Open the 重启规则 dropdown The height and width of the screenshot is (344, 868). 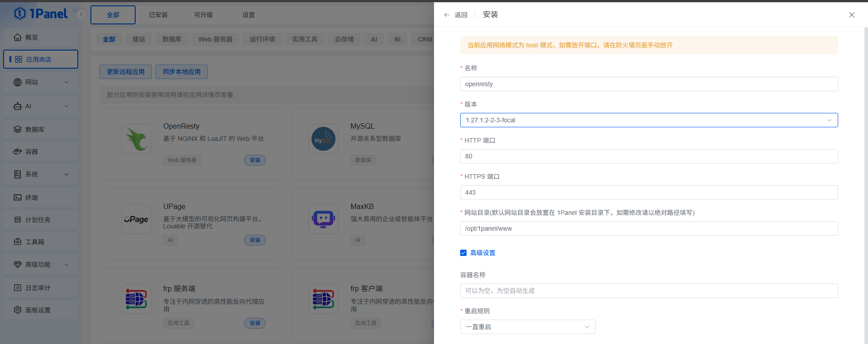click(x=528, y=327)
